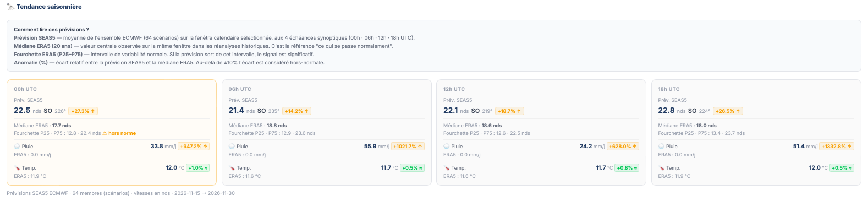Image resolution: width=868 pixels, height=200 pixels.
Task: Click the +0.8% temperature anomaly badge
Action: click(x=628, y=168)
